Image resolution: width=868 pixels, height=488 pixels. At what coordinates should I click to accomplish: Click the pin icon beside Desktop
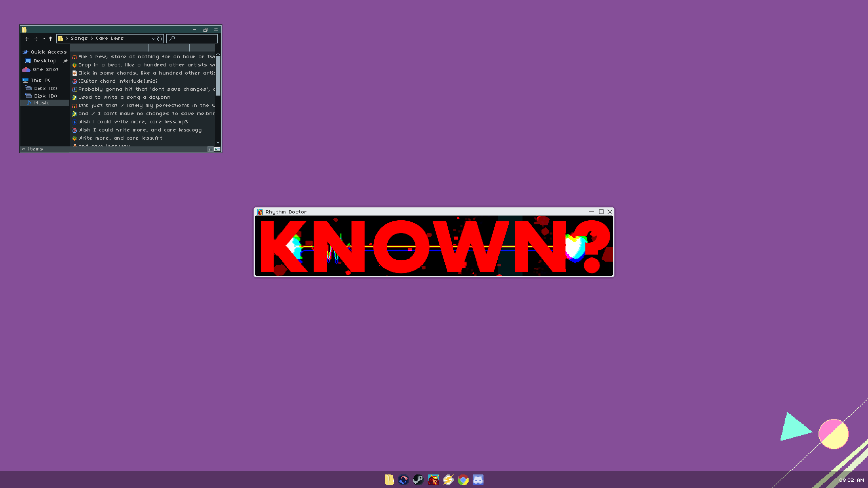tap(65, 61)
